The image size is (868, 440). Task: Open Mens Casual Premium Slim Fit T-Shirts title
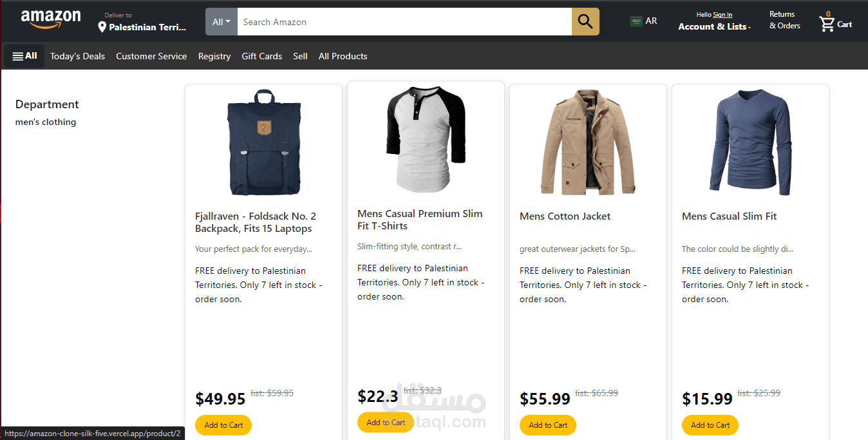point(420,220)
